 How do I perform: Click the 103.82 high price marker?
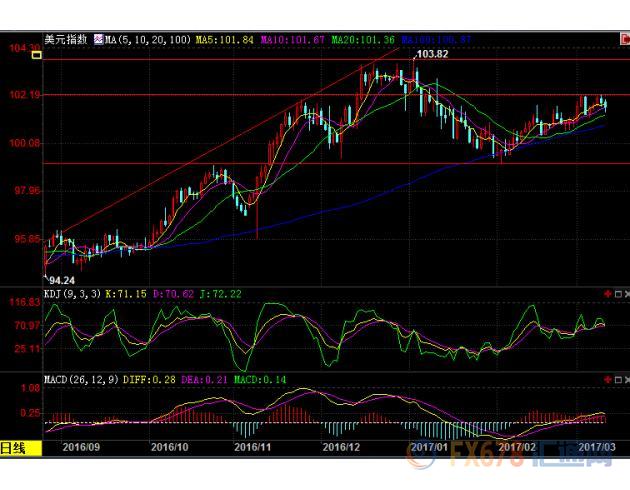pos(431,52)
